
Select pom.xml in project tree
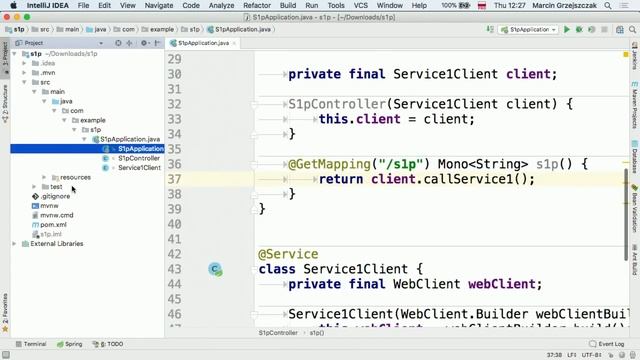[x=53, y=224]
